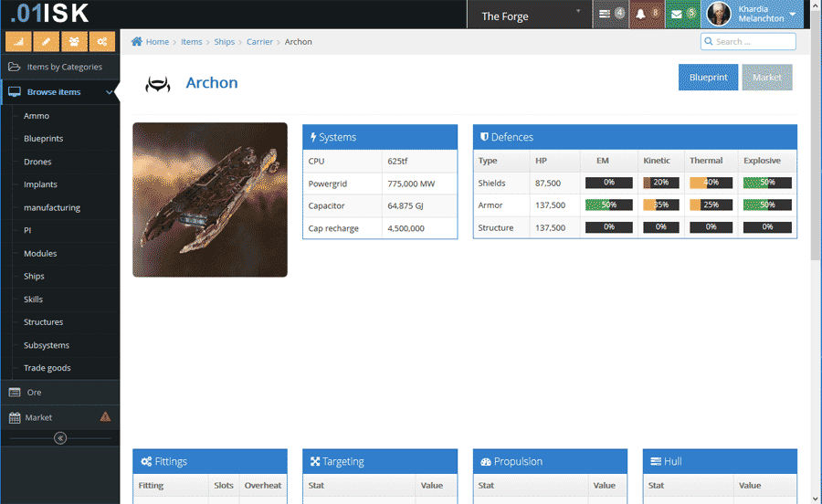This screenshot has width=822, height=504.
Task: Click the crosshair icon on Targeting panel
Action: [x=315, y=462]
